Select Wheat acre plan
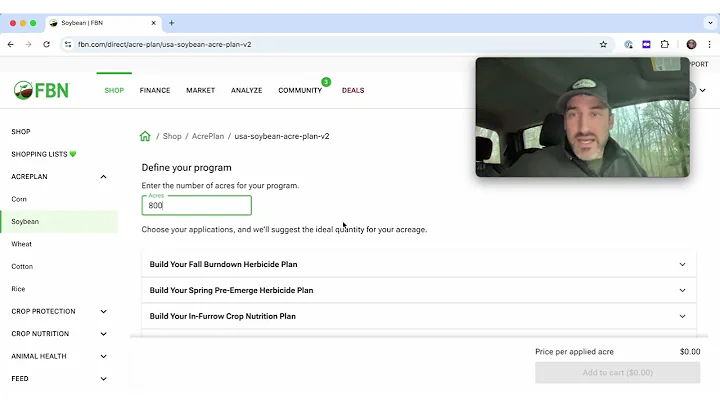This screenshot has width=720, height=404. (22, 244)
